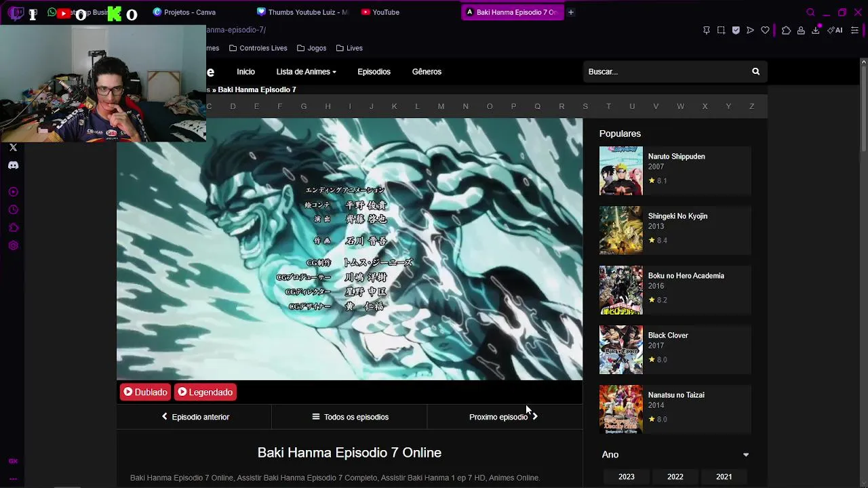This screenshot has width=868, height=488.
Task: Click the browser tab search magnifier icon
Action: tap(810, 12)
